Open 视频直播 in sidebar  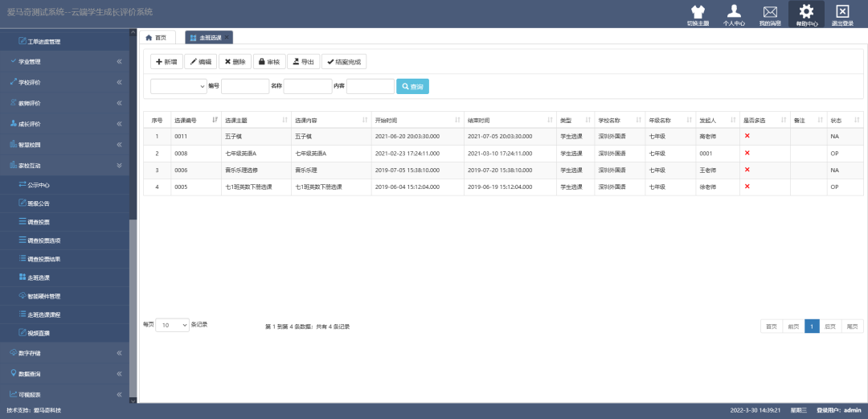64,333
